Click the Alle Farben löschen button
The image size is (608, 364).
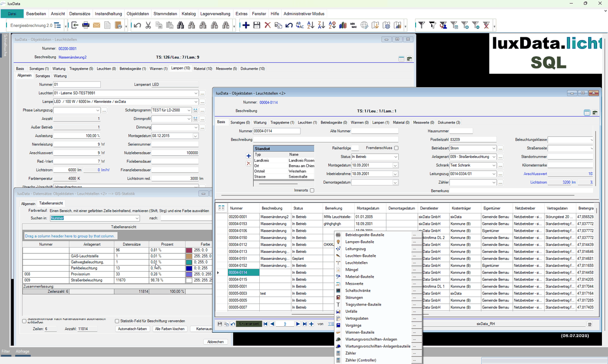(x=170, y=329)
